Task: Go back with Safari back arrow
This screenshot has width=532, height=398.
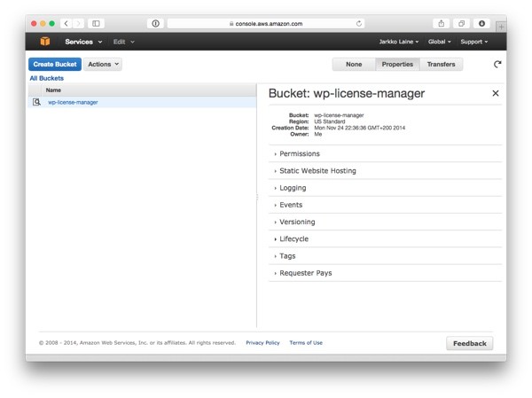Action: click(x=66, y=23)
